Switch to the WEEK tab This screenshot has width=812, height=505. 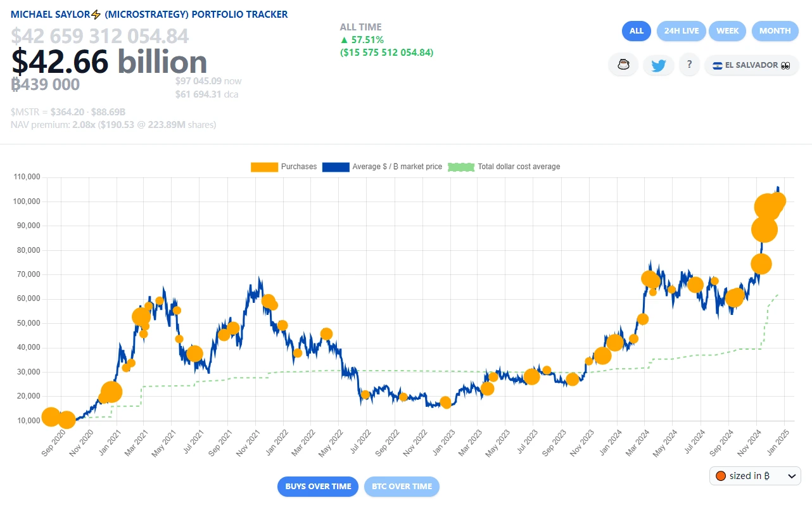(728, 30)
